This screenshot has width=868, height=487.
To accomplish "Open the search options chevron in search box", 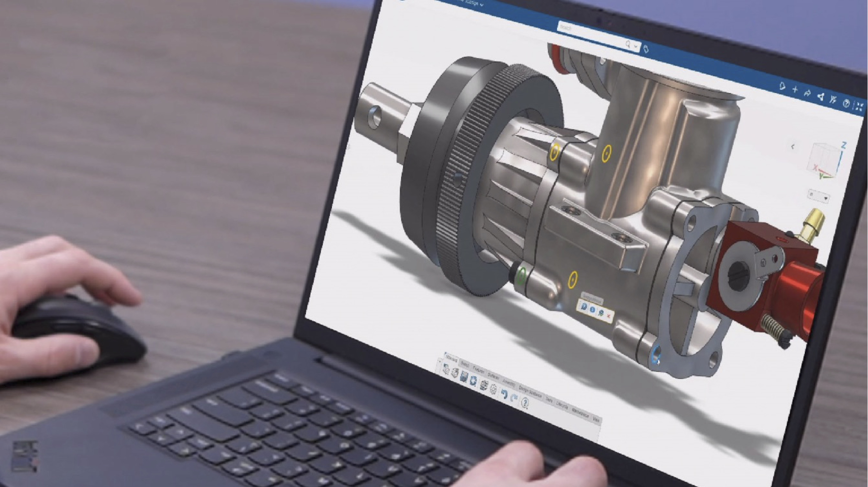I will pyautogui.click(x=636, y=46).
